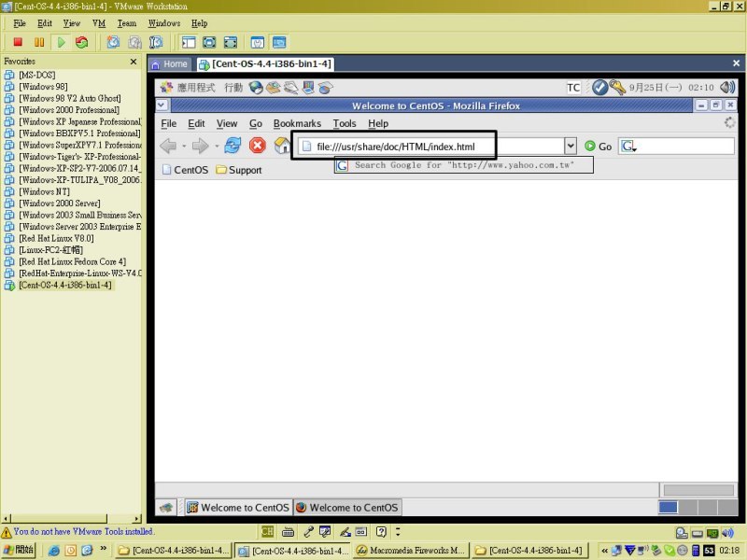The image size is (747, 560).
Task: Open the VMware Snapshot Manager icon
Action: 156,42
